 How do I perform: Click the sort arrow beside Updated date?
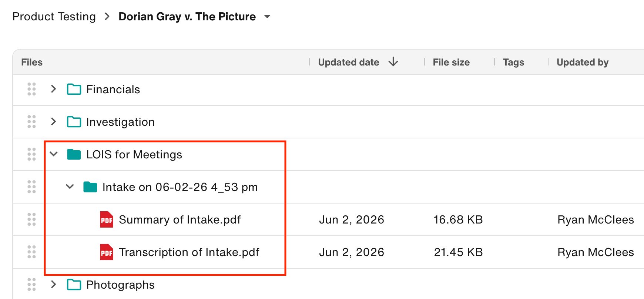click(x=393, y=62)
